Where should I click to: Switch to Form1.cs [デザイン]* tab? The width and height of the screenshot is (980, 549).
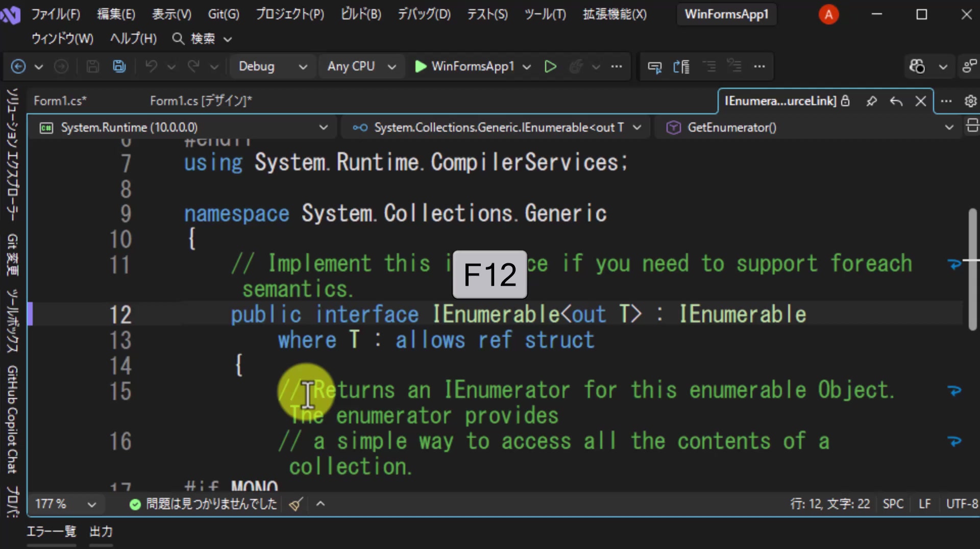click(x=201, y=101)
